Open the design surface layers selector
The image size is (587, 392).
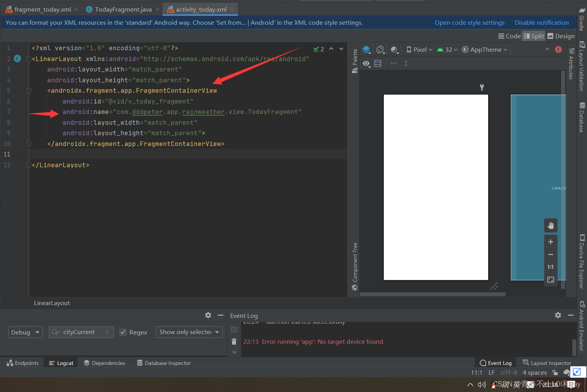366,49
